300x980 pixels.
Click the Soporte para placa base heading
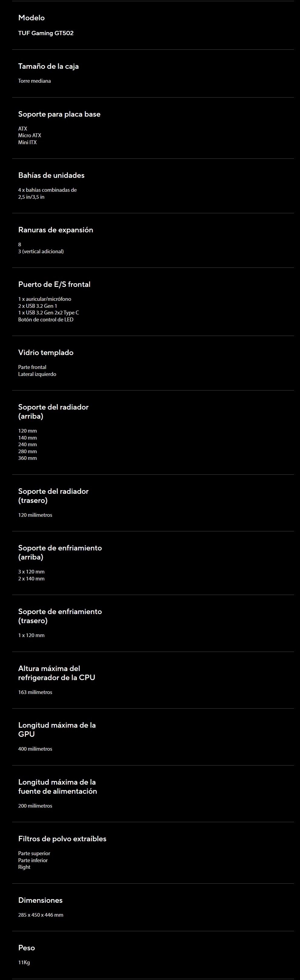point(59,114)
